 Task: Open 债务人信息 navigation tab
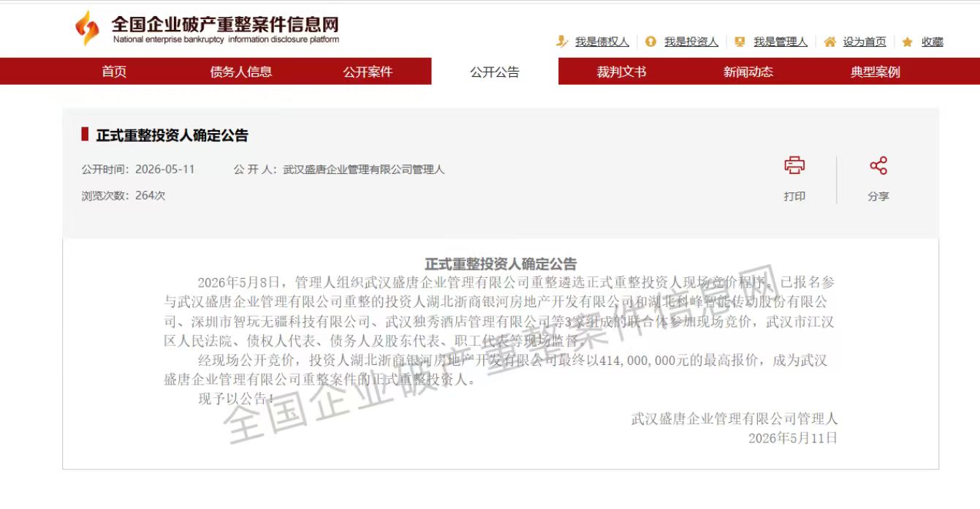point(241,72)
